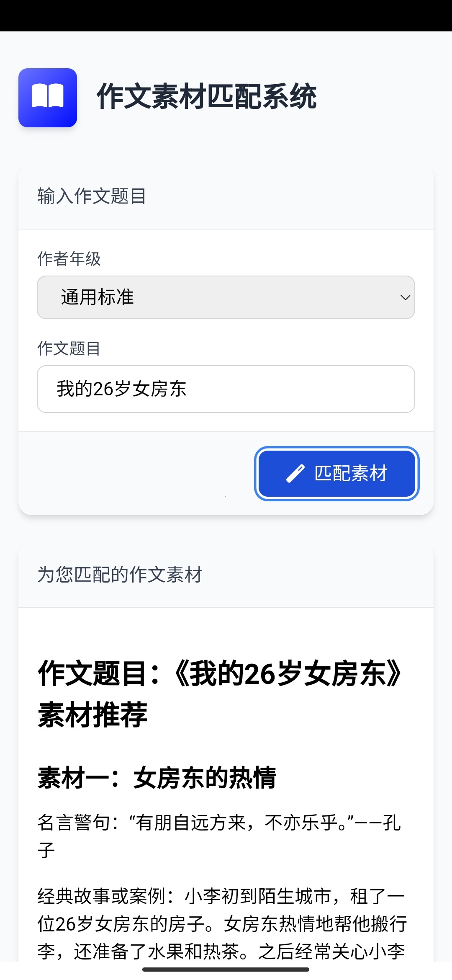Tap the home indicator bar at bottom
This screenshot has width=452, height=980.
226,969
